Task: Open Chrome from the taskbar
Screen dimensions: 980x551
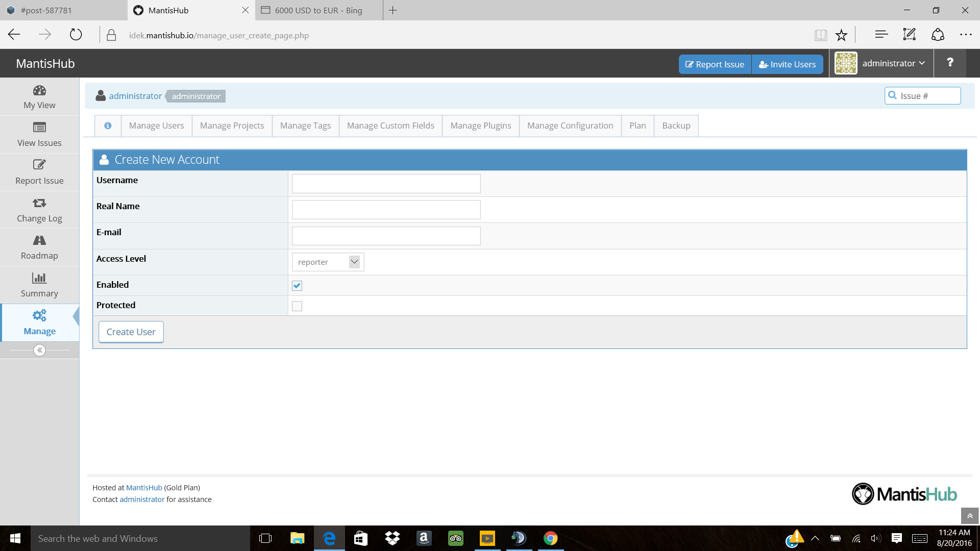Action: tap(550, 538)
